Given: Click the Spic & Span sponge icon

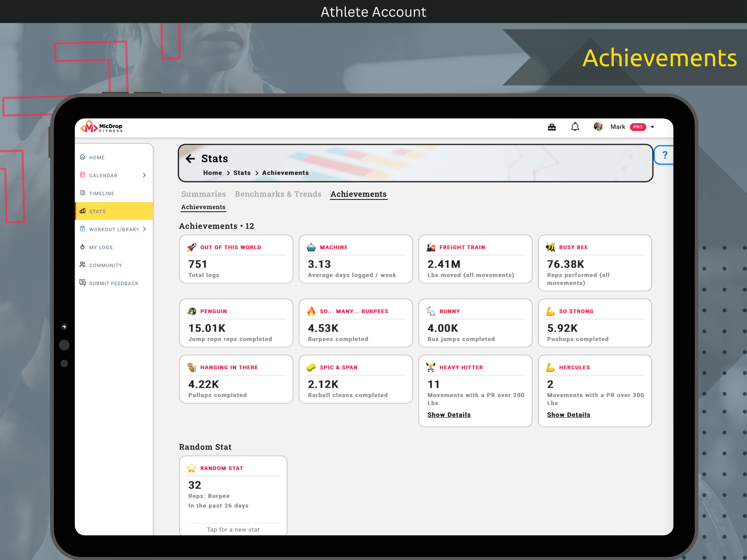Looking at the screenshot, I should 311,367.
